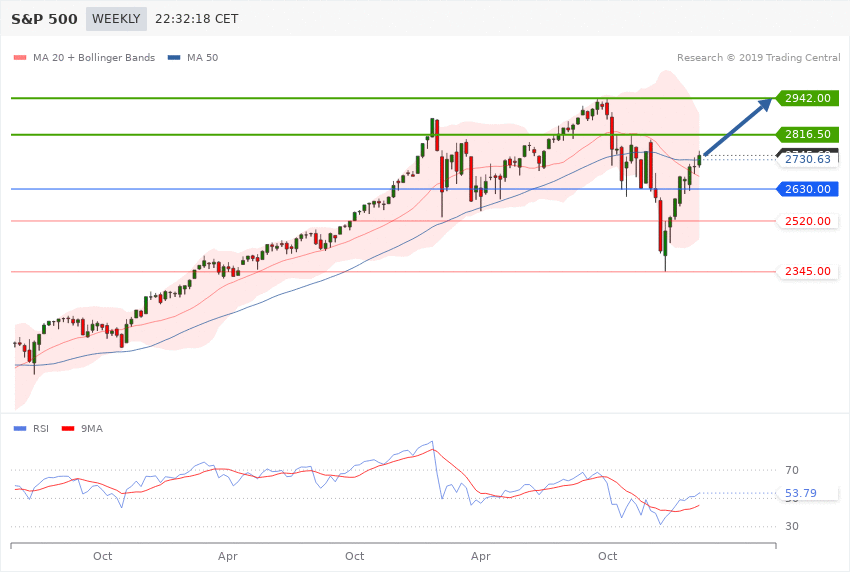Click the MA 20 + Bollinger Bands legend swatch
Image resolution: width=850 pixels, height=576 pixels.
coord(20,57)
